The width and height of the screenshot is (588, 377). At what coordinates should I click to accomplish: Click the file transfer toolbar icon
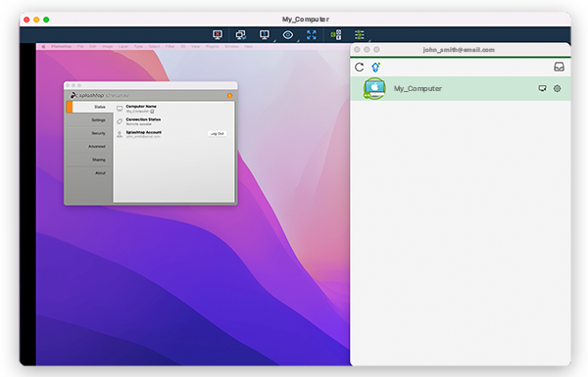pos(336,35)
